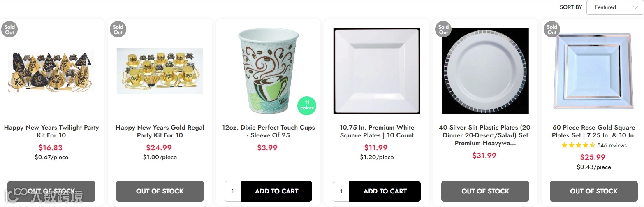
Task: Click the quantity field for White Square Plates
Action: click(341, 191)
